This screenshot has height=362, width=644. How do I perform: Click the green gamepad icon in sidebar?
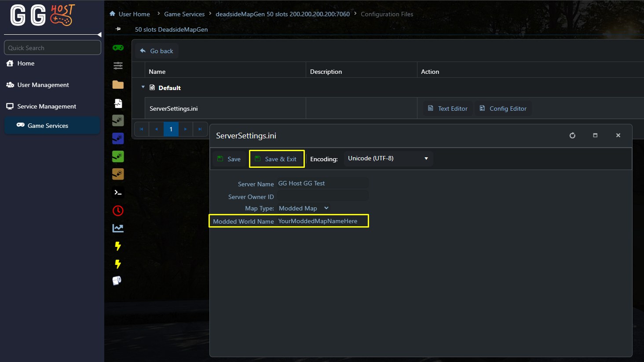click(118, 47)
